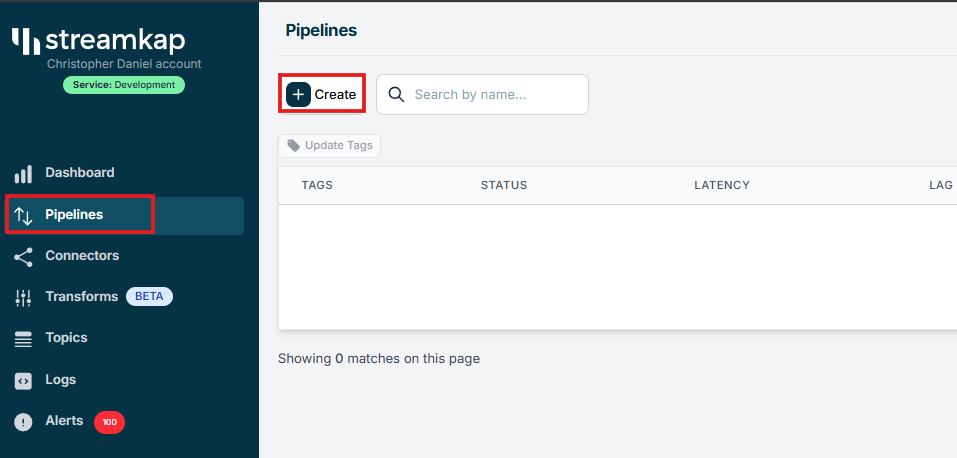Click the BETA badge beside Transforms
The width and height of the screenshot is (957, 458).
[149, 297]
